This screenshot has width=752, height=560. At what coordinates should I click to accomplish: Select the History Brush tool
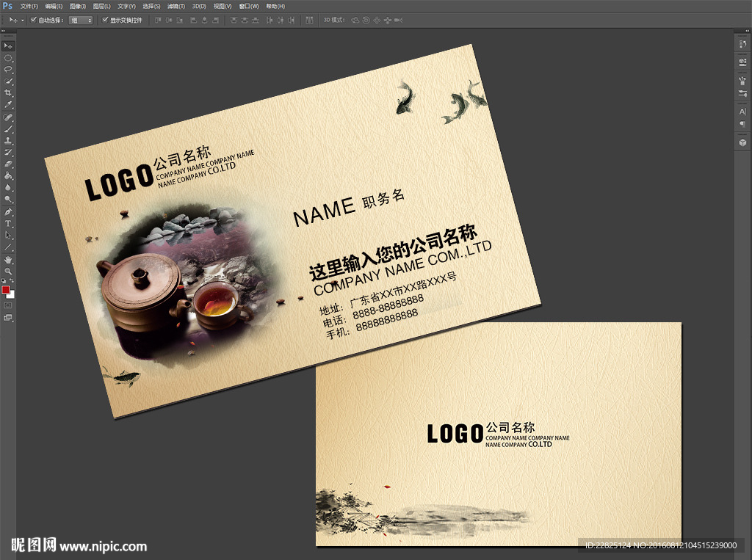click(8, 153)
